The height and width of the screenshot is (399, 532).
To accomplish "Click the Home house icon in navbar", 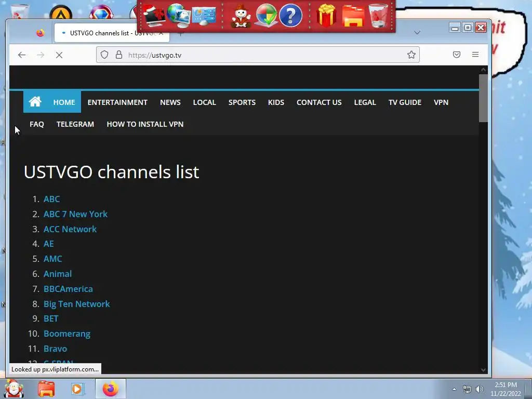I will click(35, 101).
